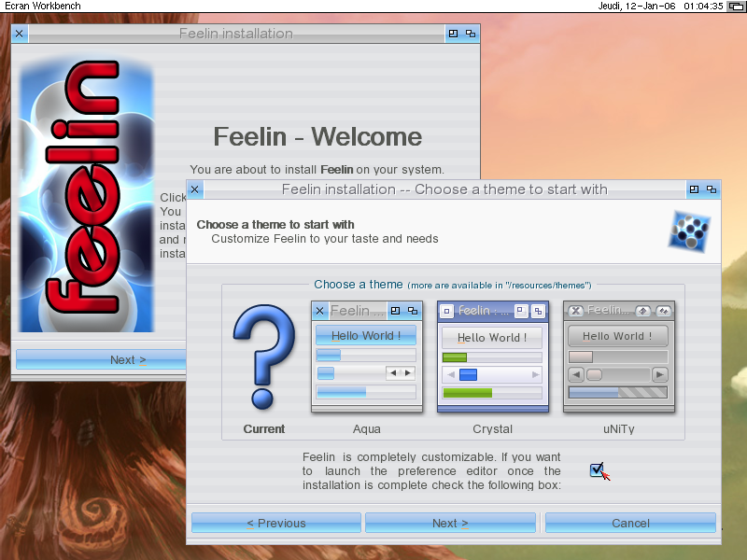
Task: Click Next in the theme chooser window
Action: 450,523
